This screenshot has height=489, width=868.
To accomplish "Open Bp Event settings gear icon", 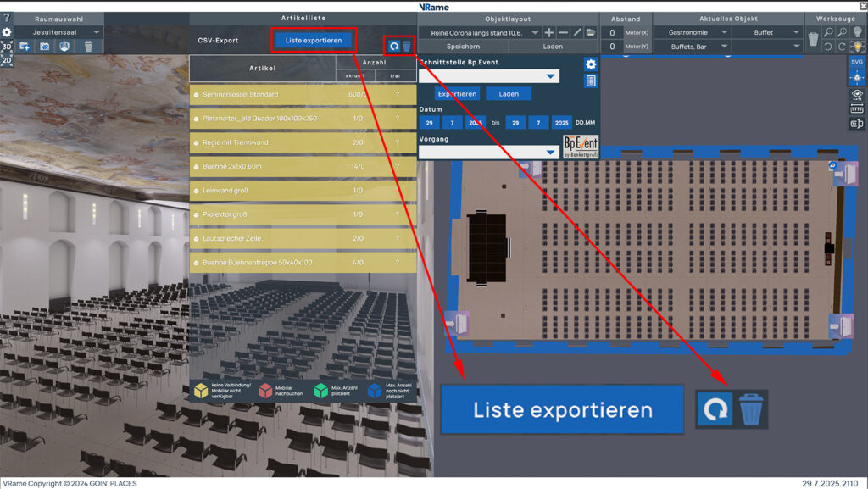I will coord(591,64).
